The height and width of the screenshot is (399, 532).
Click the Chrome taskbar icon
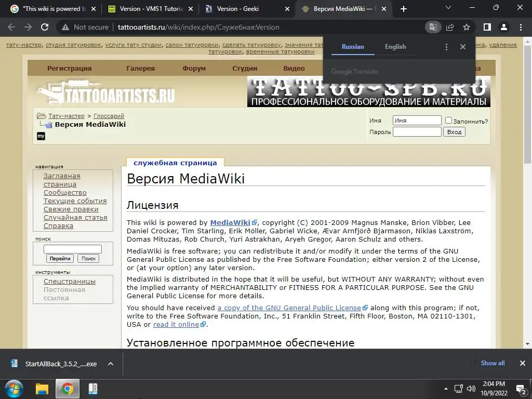(x=67, y=389)
